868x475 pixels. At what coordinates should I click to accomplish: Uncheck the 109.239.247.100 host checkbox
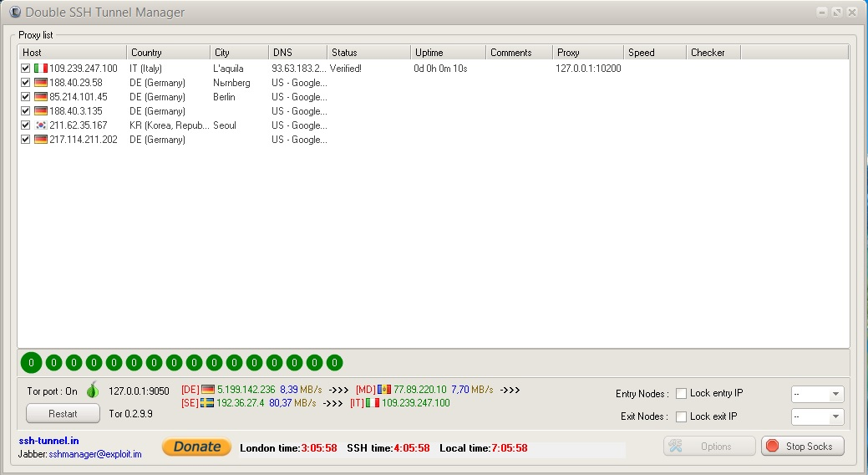coord(26,69)
